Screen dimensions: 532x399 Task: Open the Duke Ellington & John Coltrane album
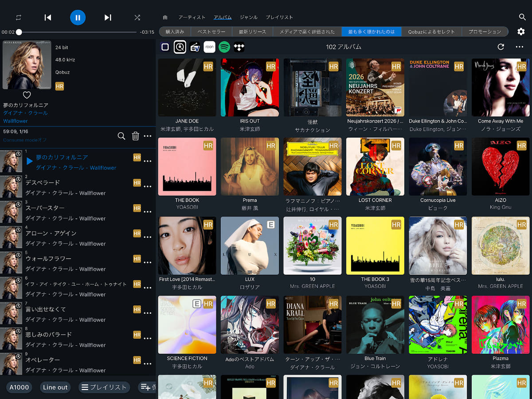[x=438, y=87]
